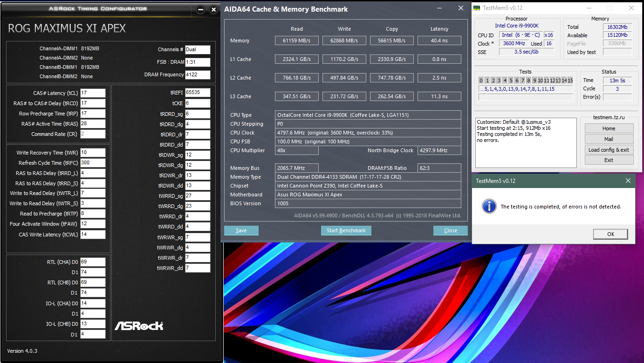Click OK in the testing completed dialog
The height and width of the screenshot is (363, 644).
(x=610, y=234)
